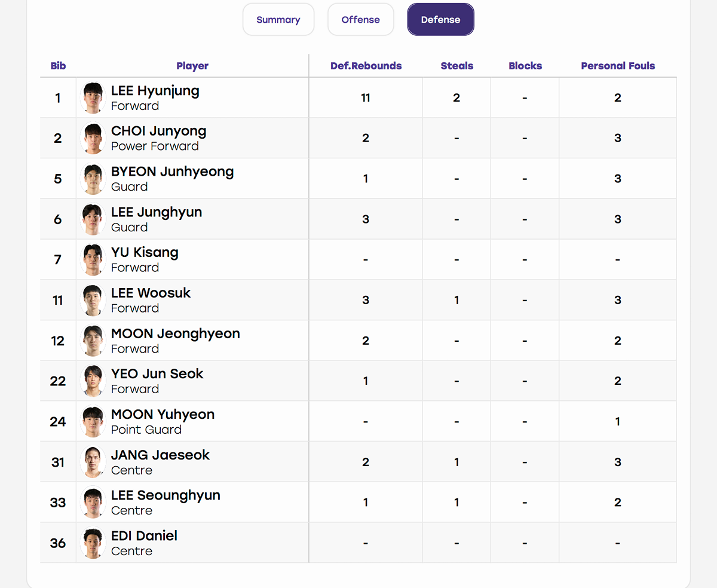Click MOON Jeonghyeon's player photo
Image resolution: width=717 pixels, height=588 pixels.
pyautogui.click(x=93, y=341)
